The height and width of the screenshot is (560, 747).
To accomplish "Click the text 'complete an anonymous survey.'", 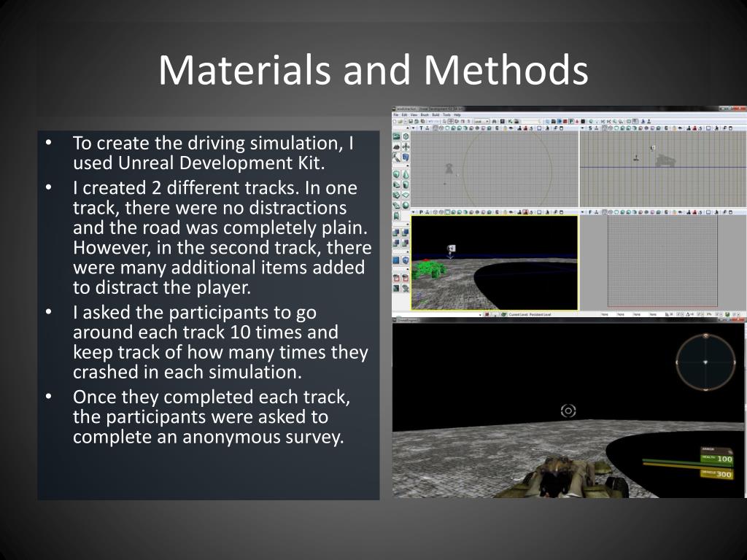I will tap(208, 437).
